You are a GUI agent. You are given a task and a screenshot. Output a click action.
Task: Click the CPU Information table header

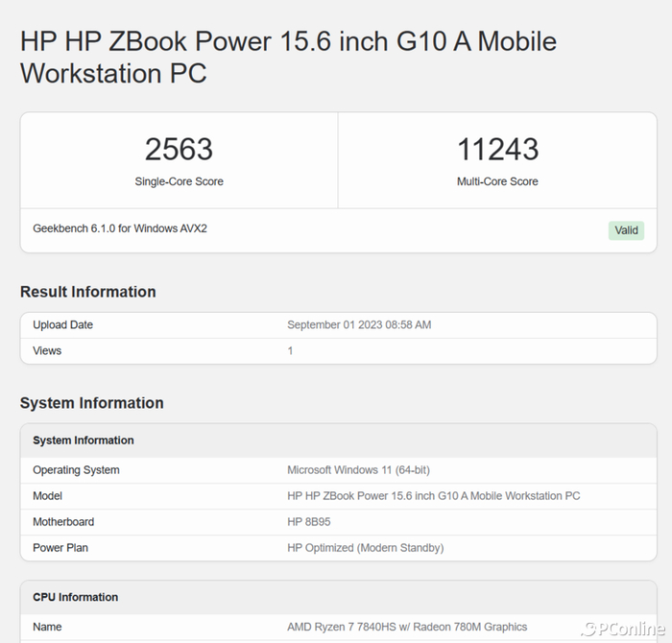pyautogui.click(x=76, y=597)
